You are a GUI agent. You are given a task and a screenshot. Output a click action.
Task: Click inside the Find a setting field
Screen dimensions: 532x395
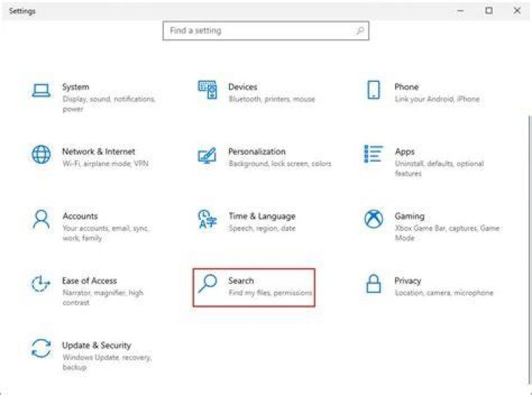[x=266, y=31]
